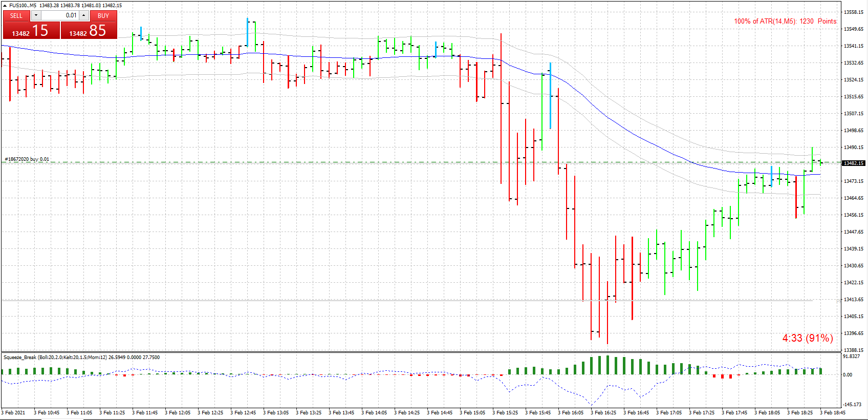Decrease trade volume with the down arrow
This screenshot has height=420, width=868.
[36, 15]
